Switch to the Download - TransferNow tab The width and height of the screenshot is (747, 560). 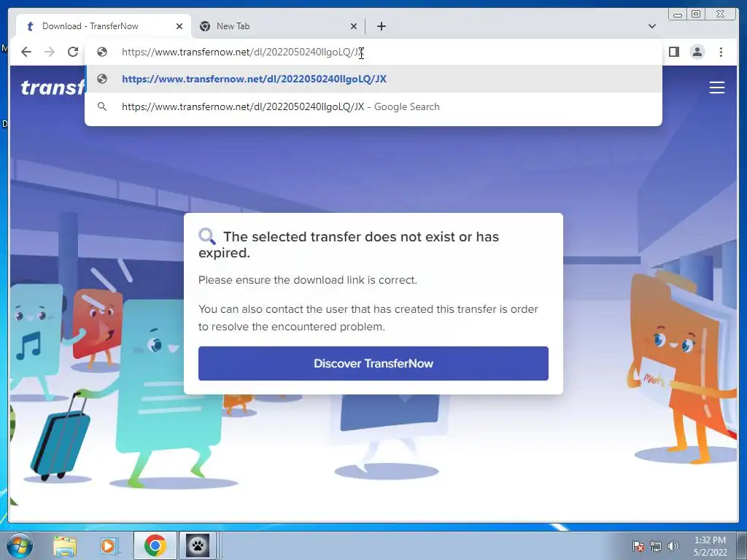click(x=104, y=26)
